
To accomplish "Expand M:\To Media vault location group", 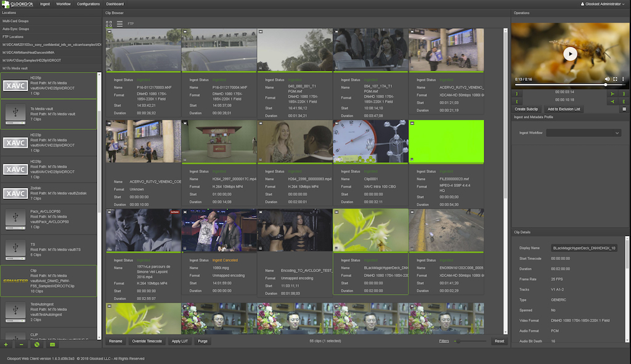I will click(x=51, y=68).
